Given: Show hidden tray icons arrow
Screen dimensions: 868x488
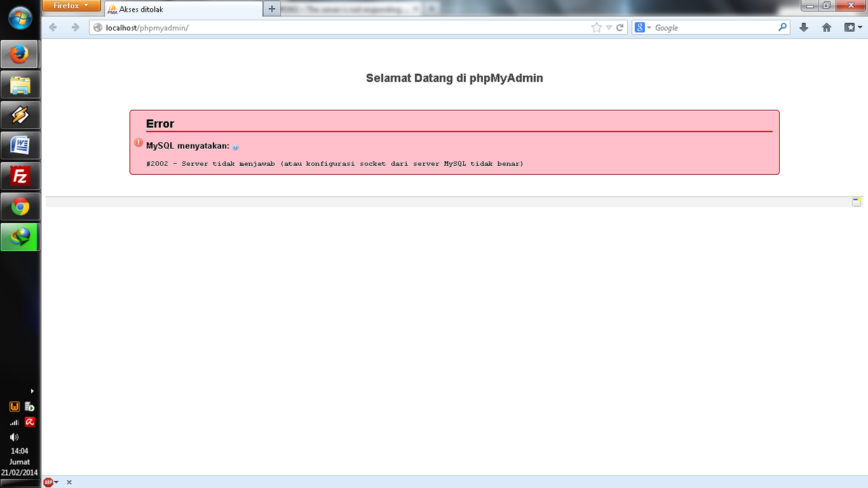Looking at the screenshot, I should pos(32,391).
